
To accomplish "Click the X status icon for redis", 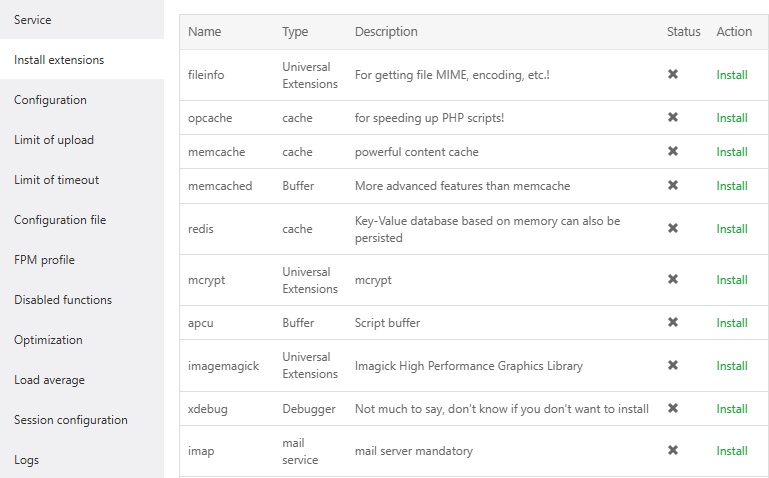I will point(673,229).
